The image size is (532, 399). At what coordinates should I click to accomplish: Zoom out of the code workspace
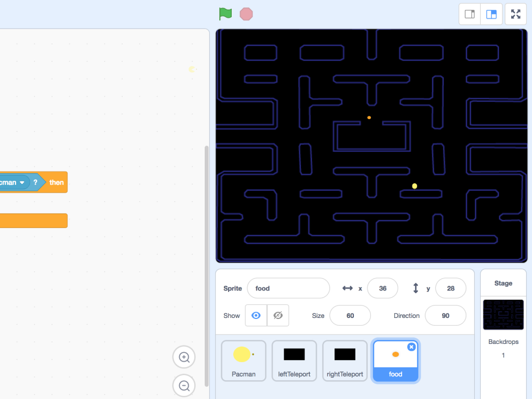pyautogui.click(x=184, y=385)
